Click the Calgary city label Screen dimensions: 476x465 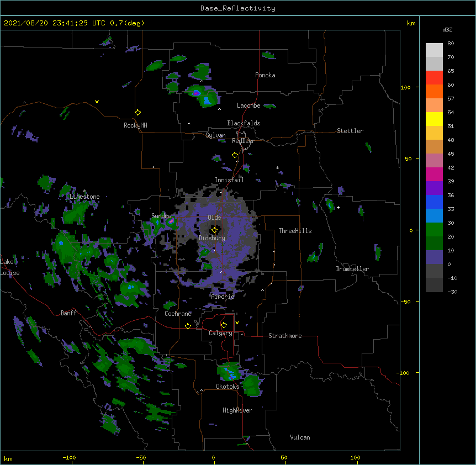tap(221, 333)
